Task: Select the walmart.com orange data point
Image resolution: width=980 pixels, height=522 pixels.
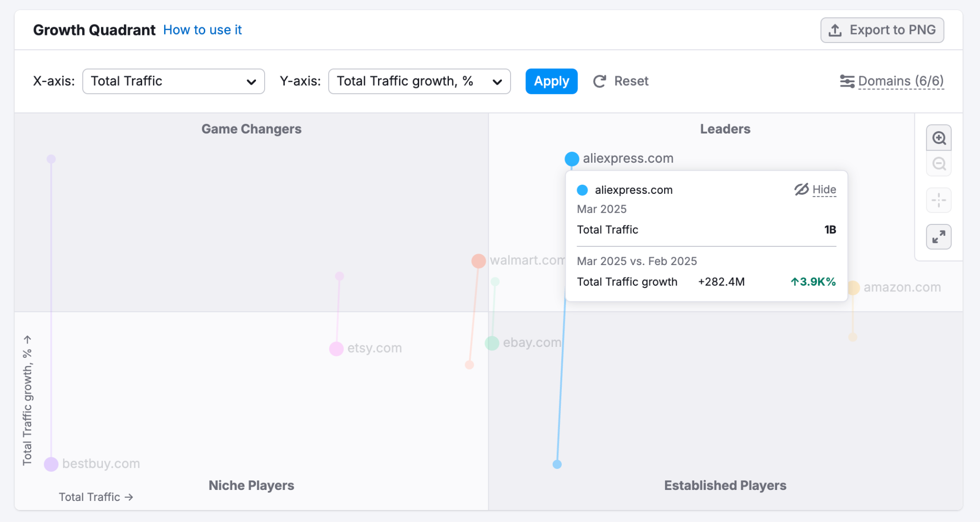Action: 479,261
